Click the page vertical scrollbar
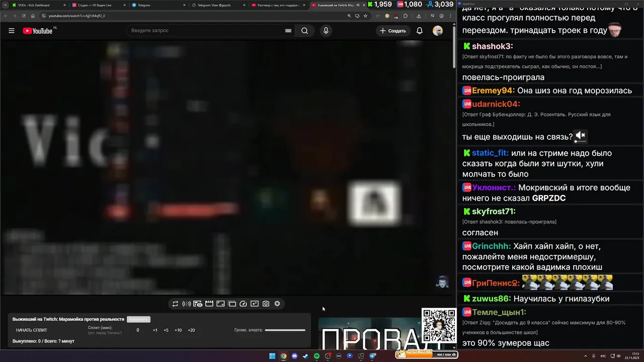 click(454, 46)
